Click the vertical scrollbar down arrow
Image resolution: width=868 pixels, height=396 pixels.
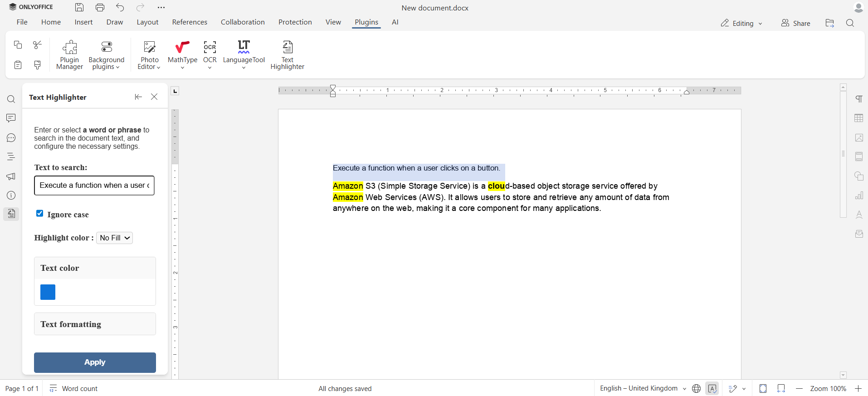click(x=843, y=375)
